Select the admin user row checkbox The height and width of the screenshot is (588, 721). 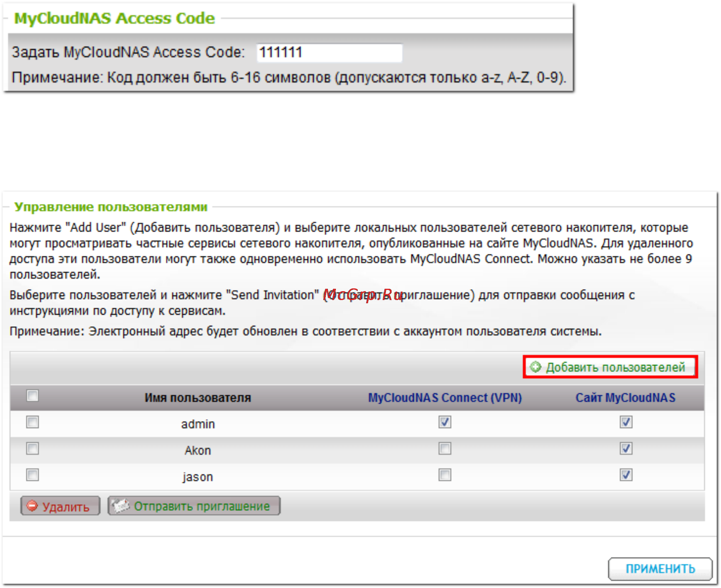tap(32, 422)
